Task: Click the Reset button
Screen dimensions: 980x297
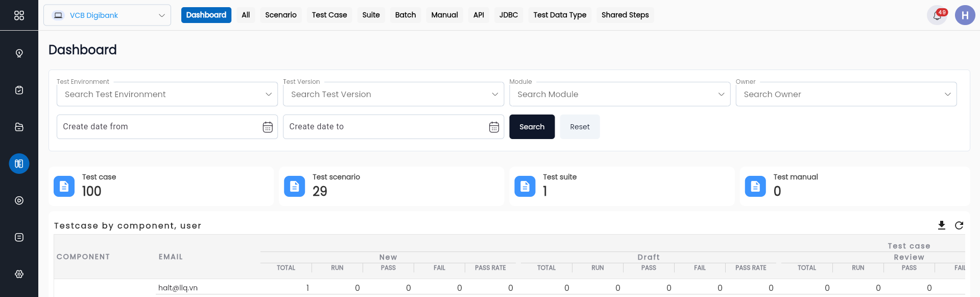Action: click(580, 127)
